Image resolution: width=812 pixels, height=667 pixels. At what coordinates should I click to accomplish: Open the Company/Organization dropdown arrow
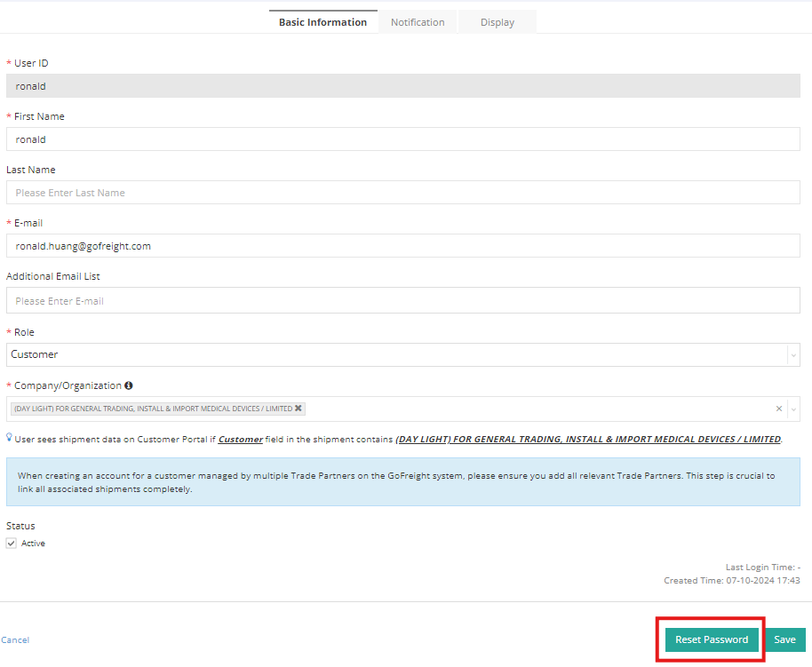point(793,409)
